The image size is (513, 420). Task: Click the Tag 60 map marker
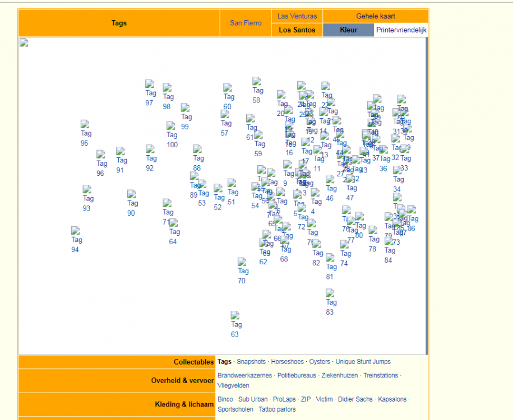(x=228, y=97)
